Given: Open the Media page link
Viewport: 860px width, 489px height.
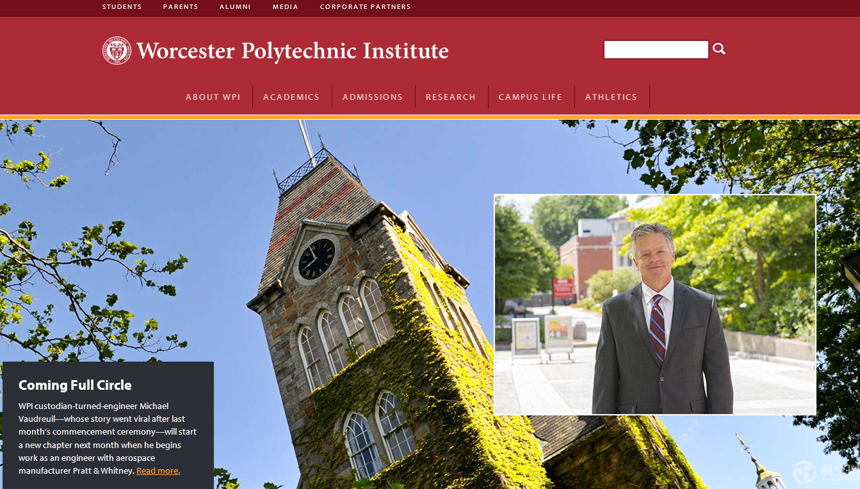Looking at the screenshot, I should click(x=285, y=7).
